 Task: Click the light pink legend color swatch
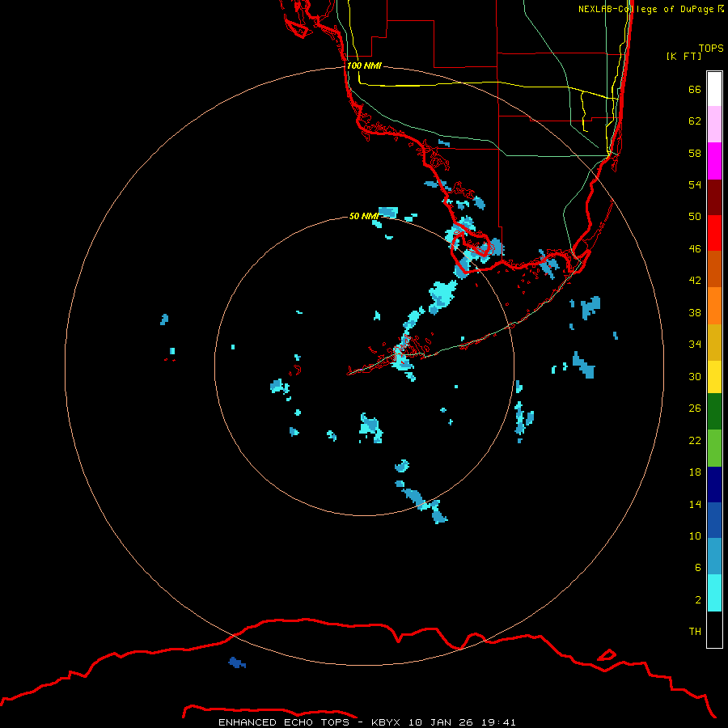(714, 124)
